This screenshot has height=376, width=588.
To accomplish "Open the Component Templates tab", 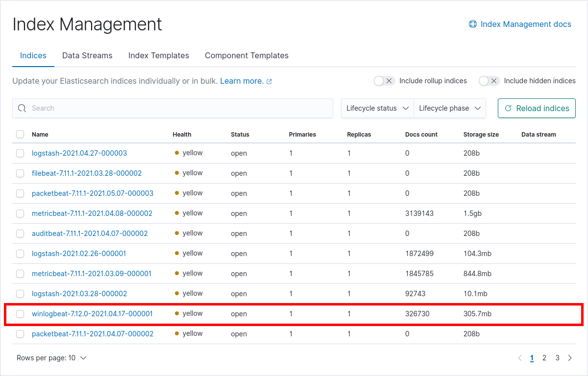I will pyautogui.click(x=246, y=55).
